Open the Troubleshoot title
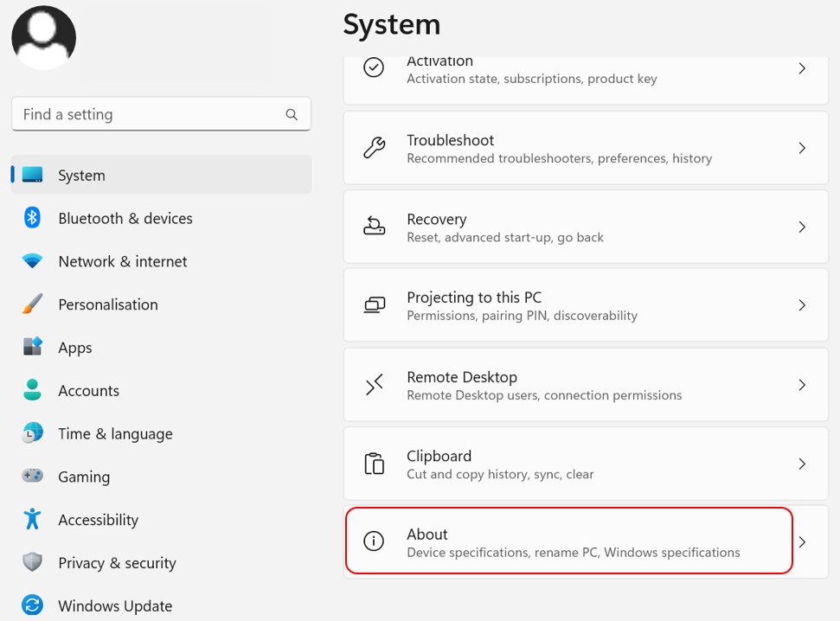Image resolution: width=840 pixels, height=621 pixels. [x=450, y=140]
